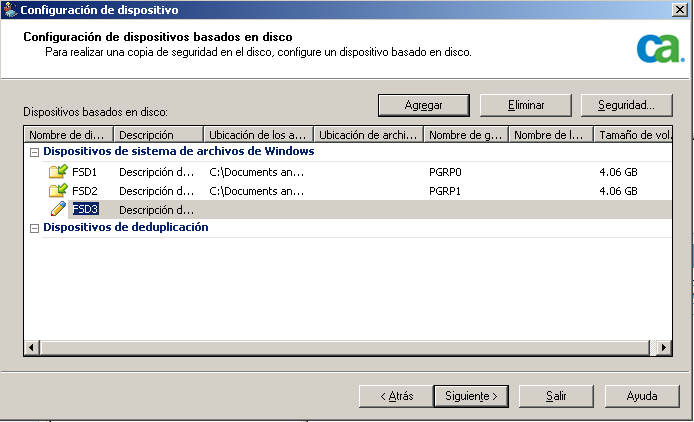694x422 pixels.
Task: Click the Descripción column header
Action: [x=158, y=135]
